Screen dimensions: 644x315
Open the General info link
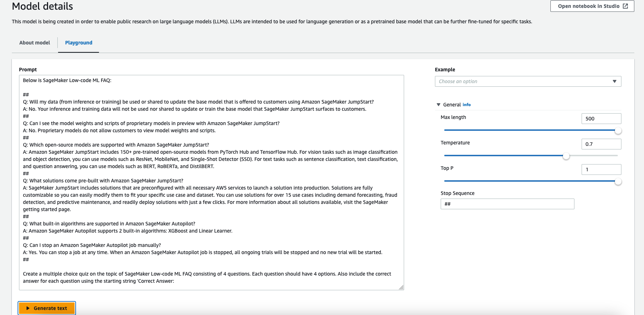tap(467, 105)
